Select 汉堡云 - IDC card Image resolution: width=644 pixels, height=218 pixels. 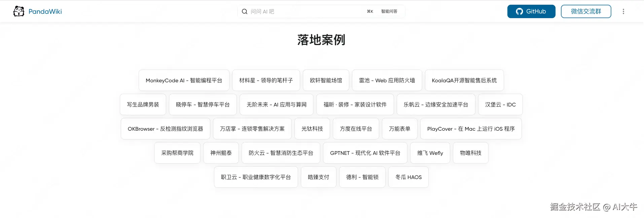point(500,104)
